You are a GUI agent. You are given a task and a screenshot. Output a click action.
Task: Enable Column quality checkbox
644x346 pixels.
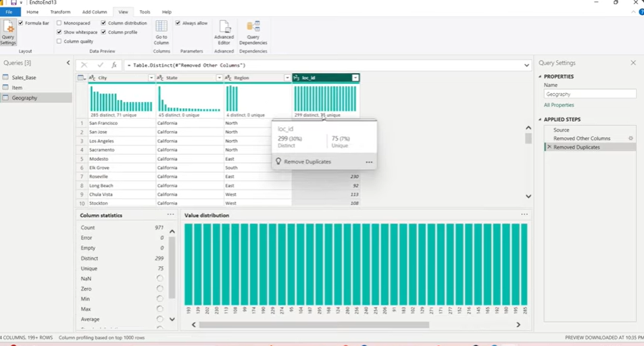point(59,41)
